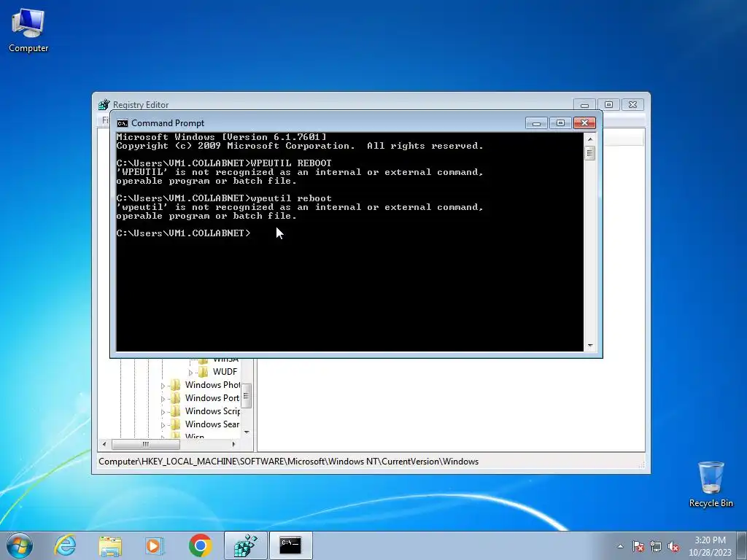This screenshot has width=747, height=560.
Task: Show hidden system tray icons arrow
Action: tap(620, 546)
